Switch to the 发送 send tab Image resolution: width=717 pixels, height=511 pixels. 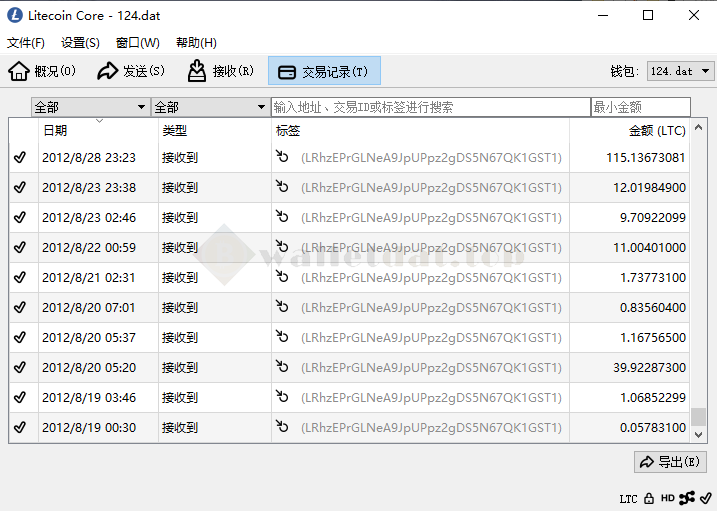131,71
